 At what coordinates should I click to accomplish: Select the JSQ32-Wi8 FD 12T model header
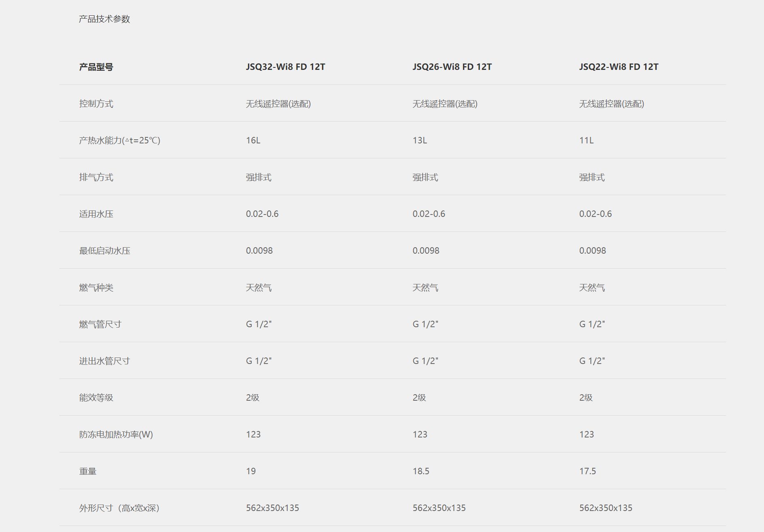[285, 67]
